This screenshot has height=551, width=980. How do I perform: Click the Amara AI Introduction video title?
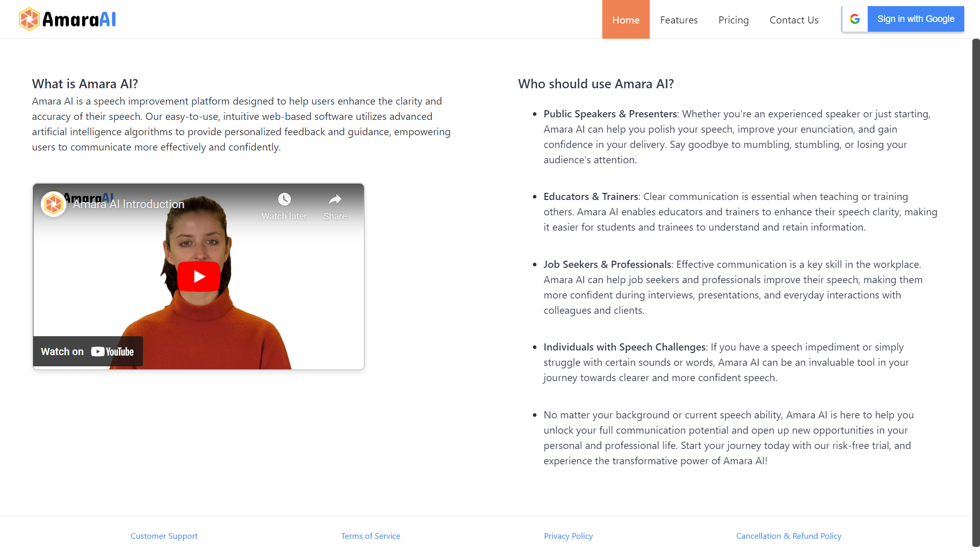click(129, 204)
